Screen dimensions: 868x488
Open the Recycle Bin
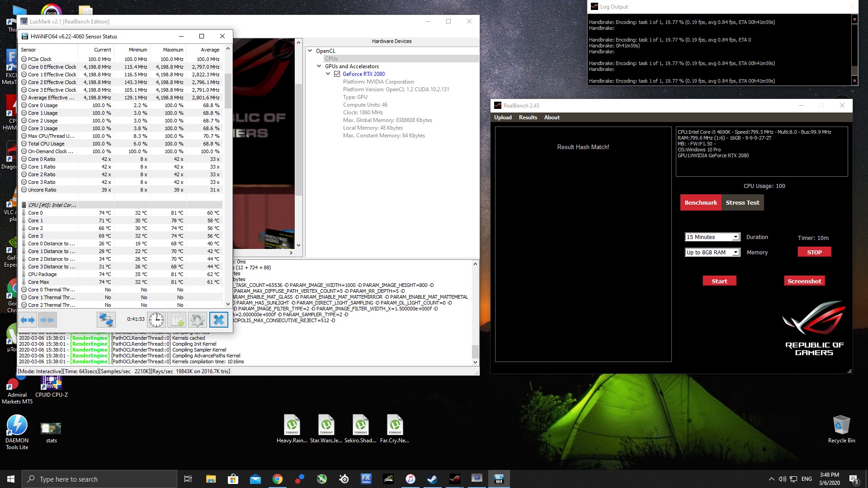click(841, 429)
